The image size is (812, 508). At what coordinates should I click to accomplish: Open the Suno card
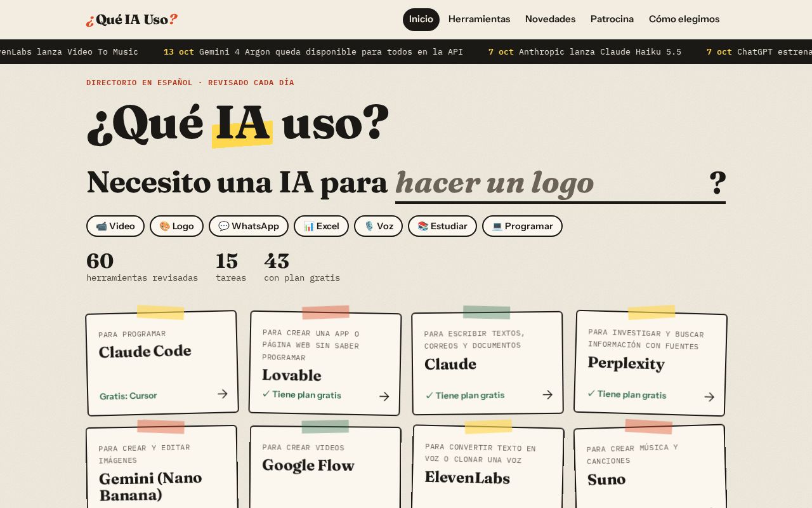point(650,467)
